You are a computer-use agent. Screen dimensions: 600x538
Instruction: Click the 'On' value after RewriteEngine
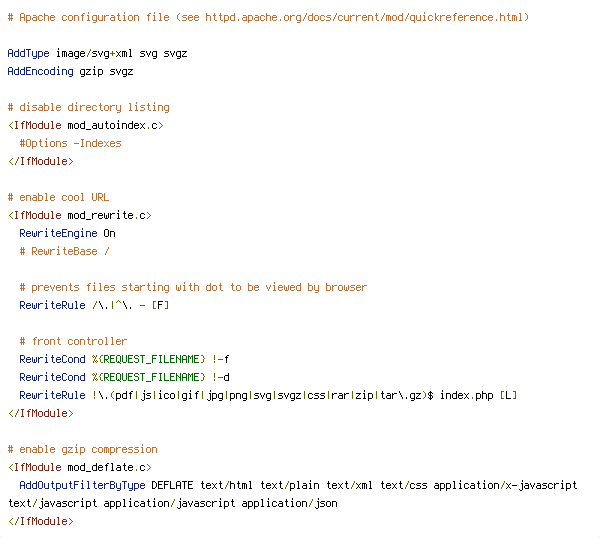[x=109, y=233]
